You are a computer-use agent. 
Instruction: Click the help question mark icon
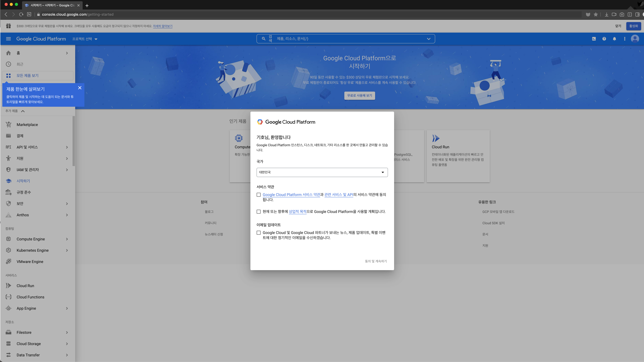click(x=604, y=39)
